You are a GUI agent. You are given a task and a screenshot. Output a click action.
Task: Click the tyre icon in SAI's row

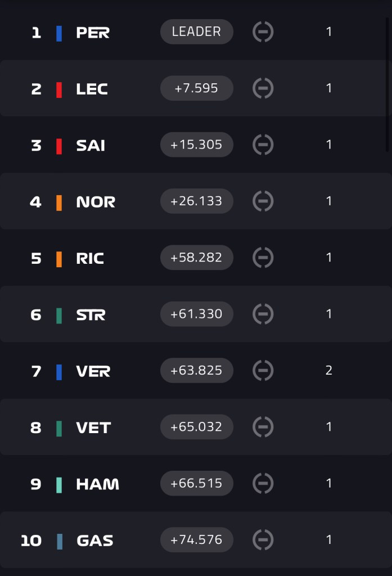263,145
